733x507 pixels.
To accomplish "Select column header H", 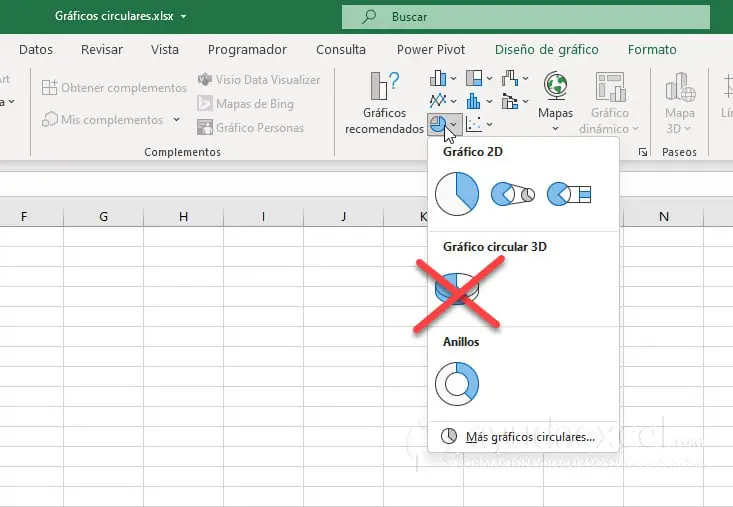I will [183, 216].
